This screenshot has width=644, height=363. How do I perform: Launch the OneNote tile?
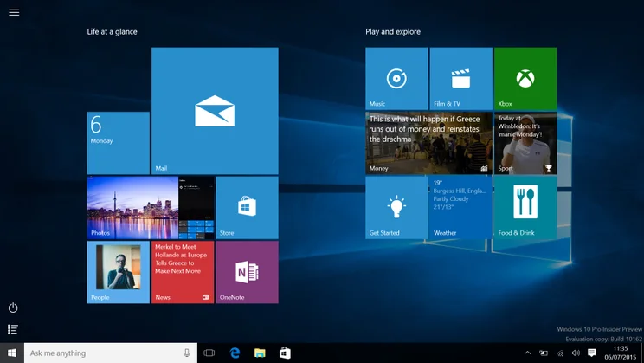pyautogui.click(x=247, y=272)
